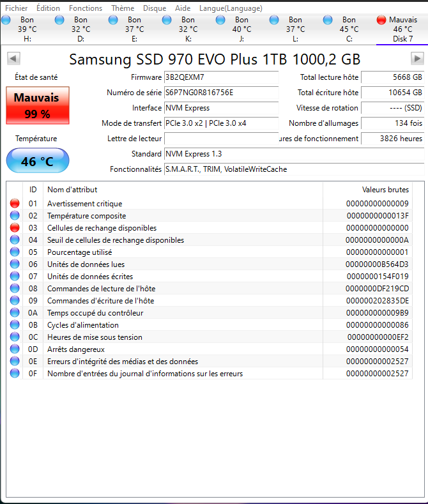
Task: Select the Temps occupé du contrôleur name
Action: [x=95, y=313]
